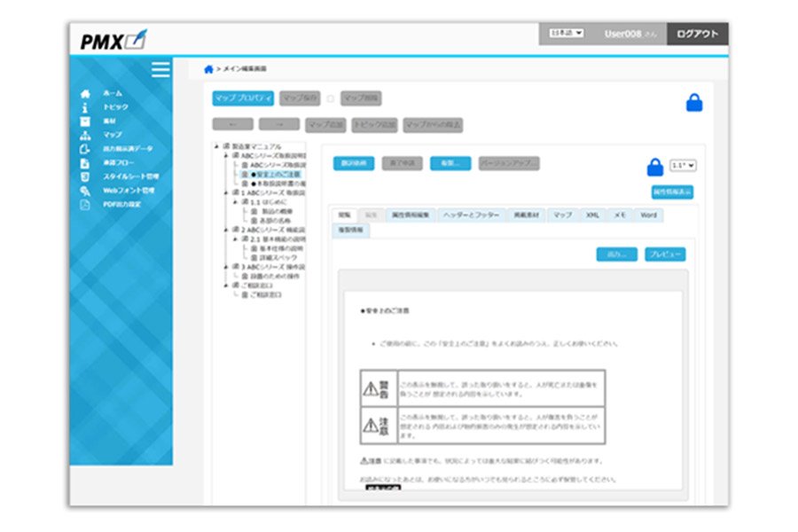
Task: Switch to the ヘッダーとフッター tab
Action: click(472, 215)
